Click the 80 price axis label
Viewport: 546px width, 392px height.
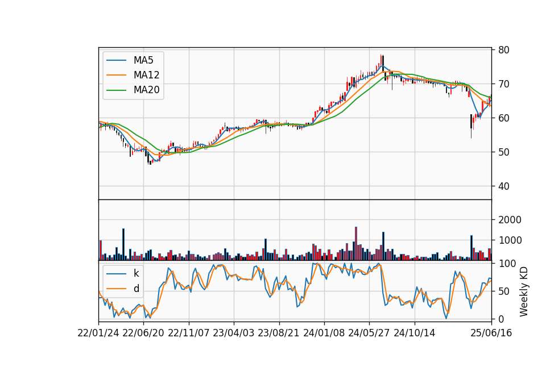[x=503, y=50]
